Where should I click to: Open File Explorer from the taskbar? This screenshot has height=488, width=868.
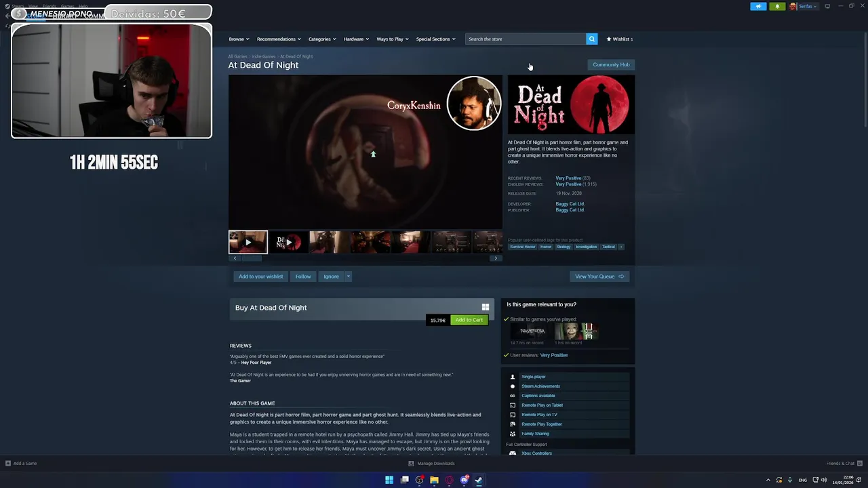(434, 480)
